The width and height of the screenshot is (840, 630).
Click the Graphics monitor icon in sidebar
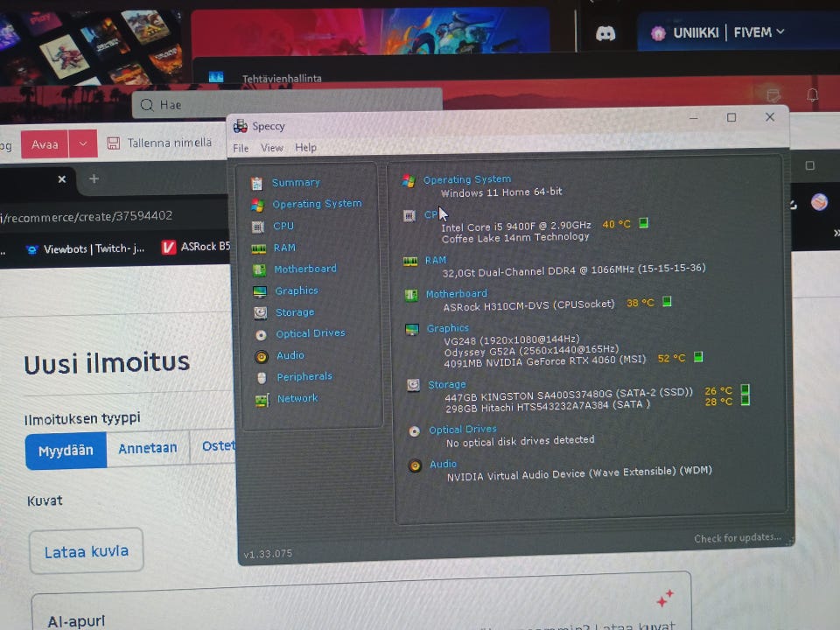tap(260, 291)
